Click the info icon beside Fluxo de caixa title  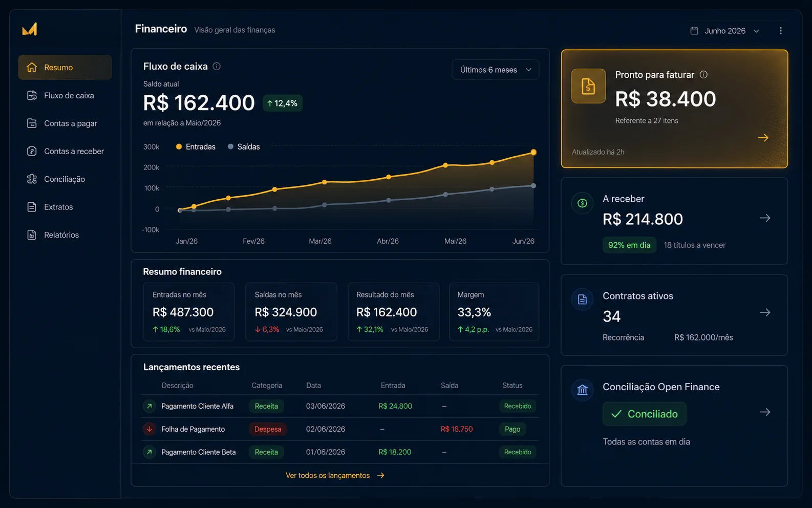(217, 66)
